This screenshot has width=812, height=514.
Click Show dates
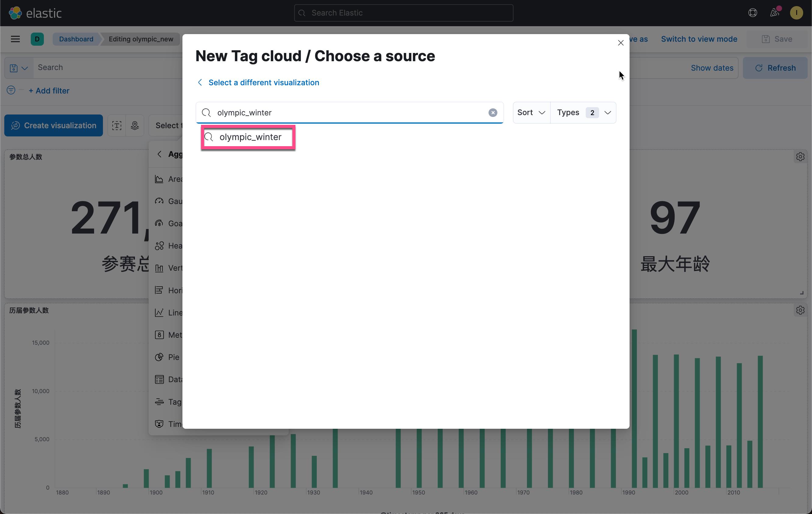(712, 68)
